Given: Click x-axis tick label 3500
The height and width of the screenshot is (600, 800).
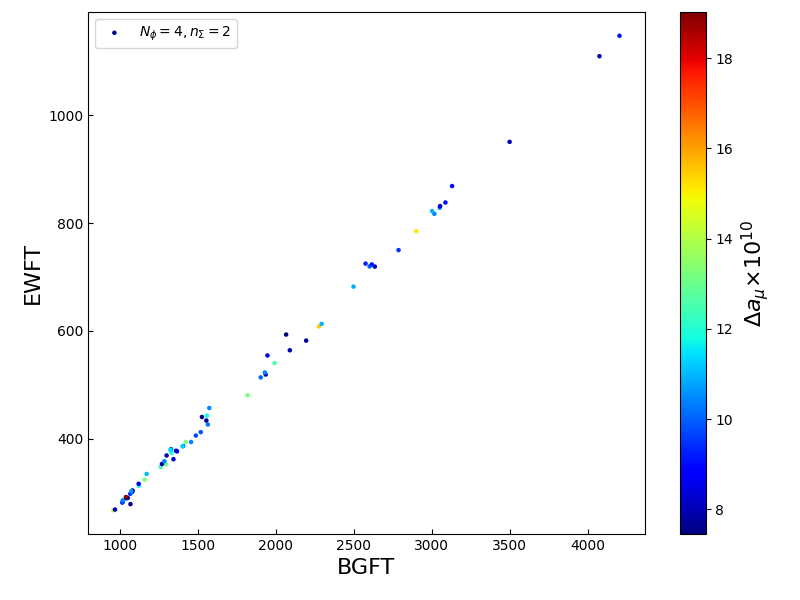Looking at the screenshot, I should 510,546.
